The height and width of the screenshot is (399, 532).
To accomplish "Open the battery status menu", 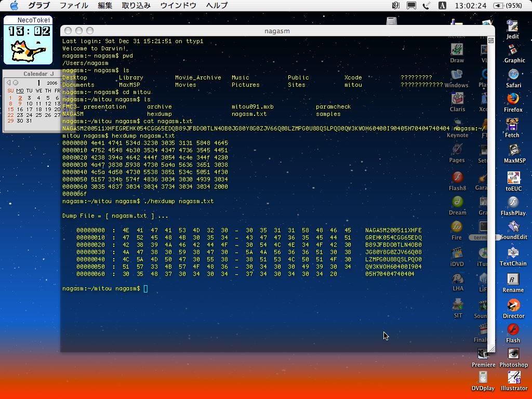I will [x=508, y=6].
